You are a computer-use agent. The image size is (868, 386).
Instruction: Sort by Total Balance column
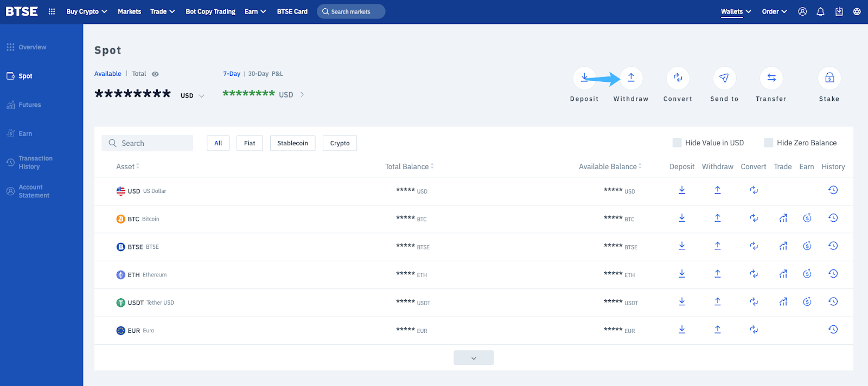(410, 166)
